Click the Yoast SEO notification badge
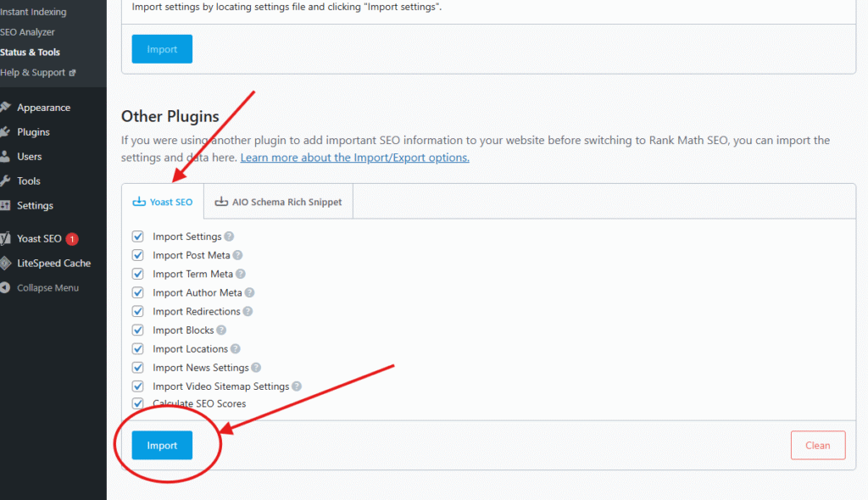868x500 pixels. pos(72,239)
